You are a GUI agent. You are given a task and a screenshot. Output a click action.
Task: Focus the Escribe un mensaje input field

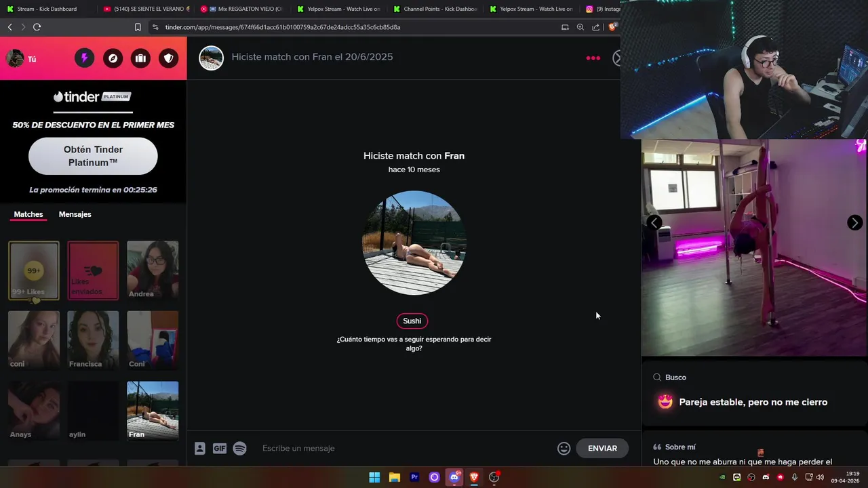(x=407, y=448)
